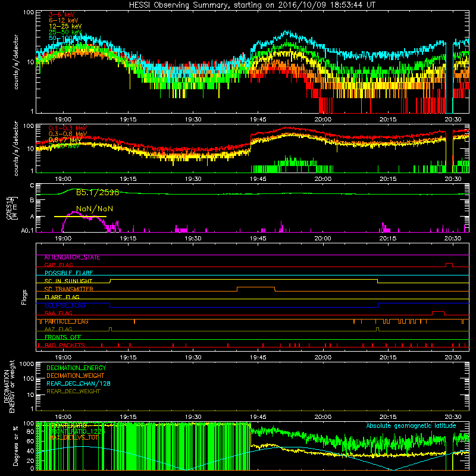
Task: Click the DECIMATION_ENERGY legend label
Action: pyautogui.click(x=76, y=368)
